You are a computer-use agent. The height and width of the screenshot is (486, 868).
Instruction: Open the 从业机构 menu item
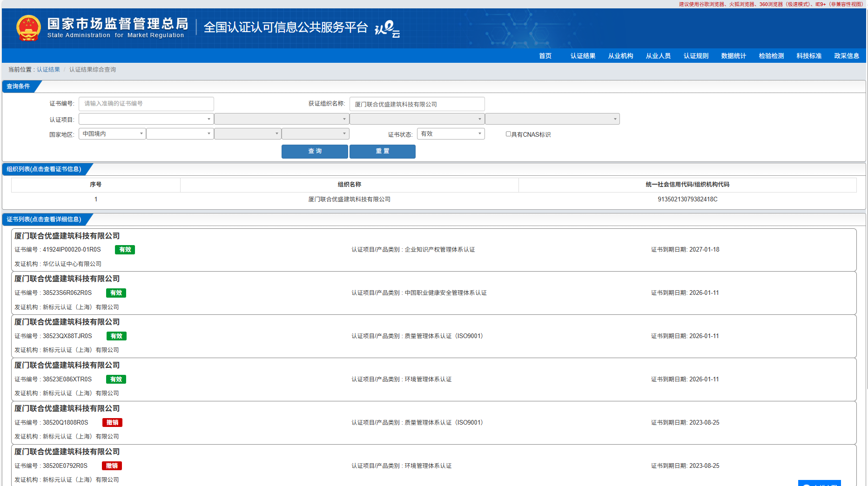point(620,56)
